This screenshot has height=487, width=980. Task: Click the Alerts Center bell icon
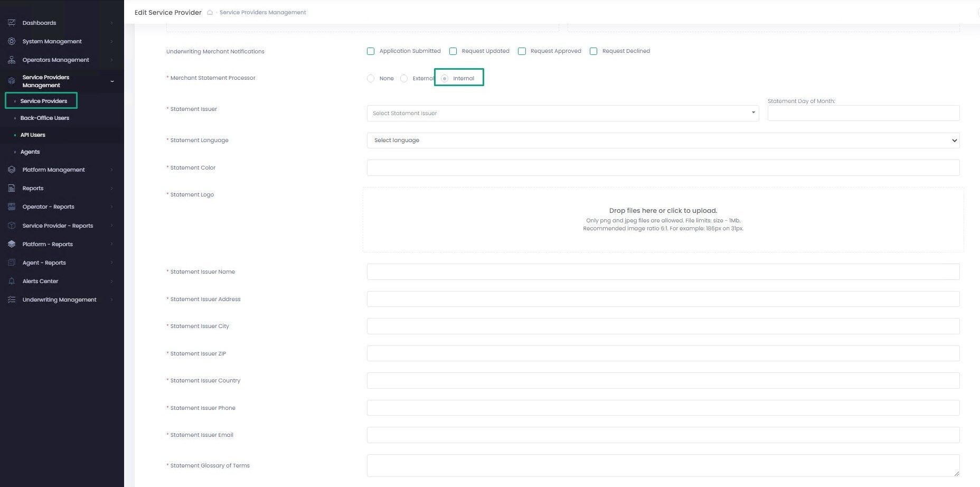12,281
